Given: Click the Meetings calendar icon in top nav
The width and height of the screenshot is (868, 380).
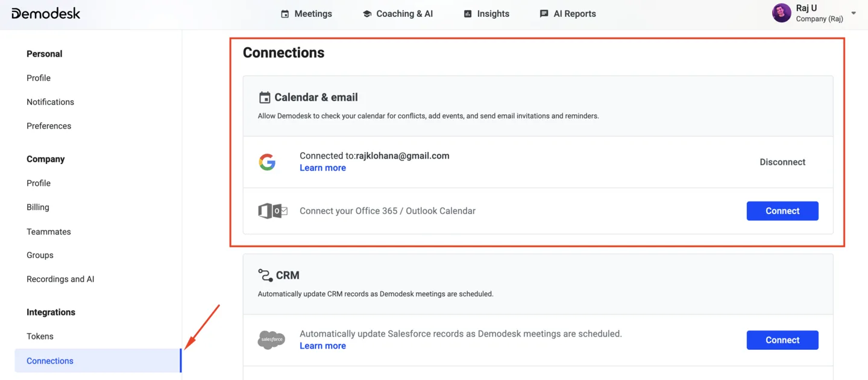Looking at the screenshot, I should point(285,14).
